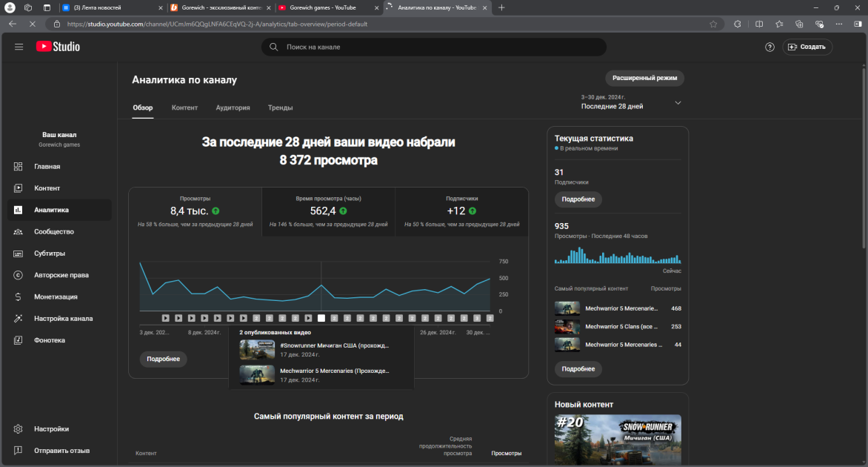Click Подробнее under popular content list
Screen dimensions: 868x467
(578, 369)
